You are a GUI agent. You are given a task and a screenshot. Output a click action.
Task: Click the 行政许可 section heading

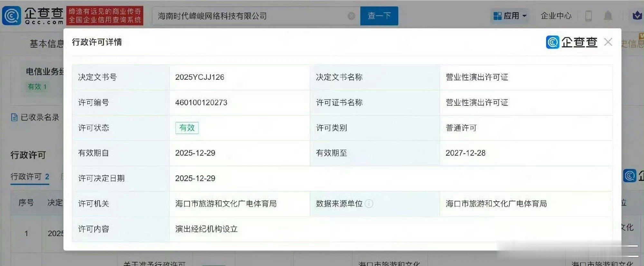pos(28,155)
